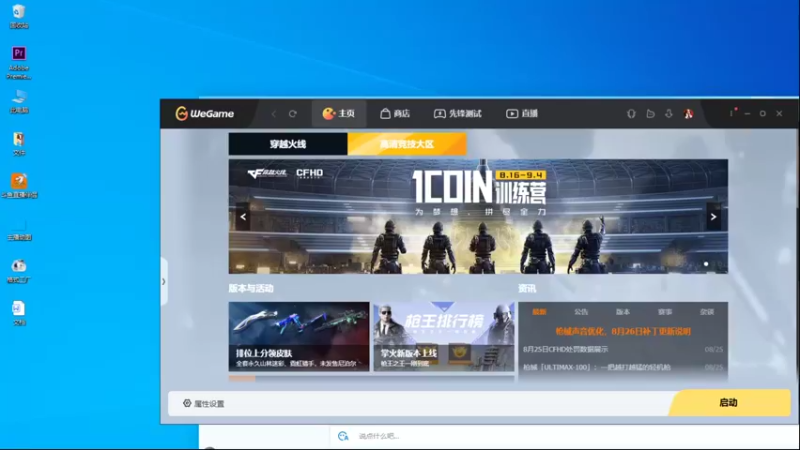Viewport: 800px width, 450px height.
Task: Open the 先锋测试 tab
Action: pos(458,113)
